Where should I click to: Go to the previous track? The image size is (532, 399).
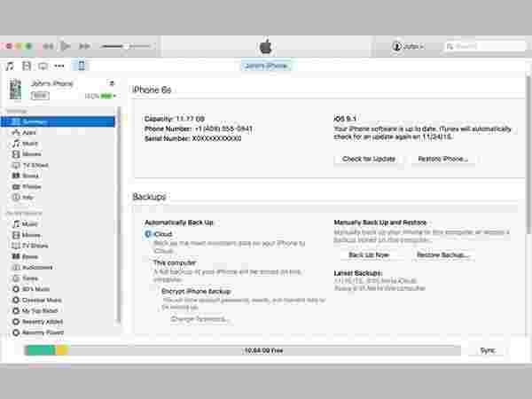tap(48, 46)
